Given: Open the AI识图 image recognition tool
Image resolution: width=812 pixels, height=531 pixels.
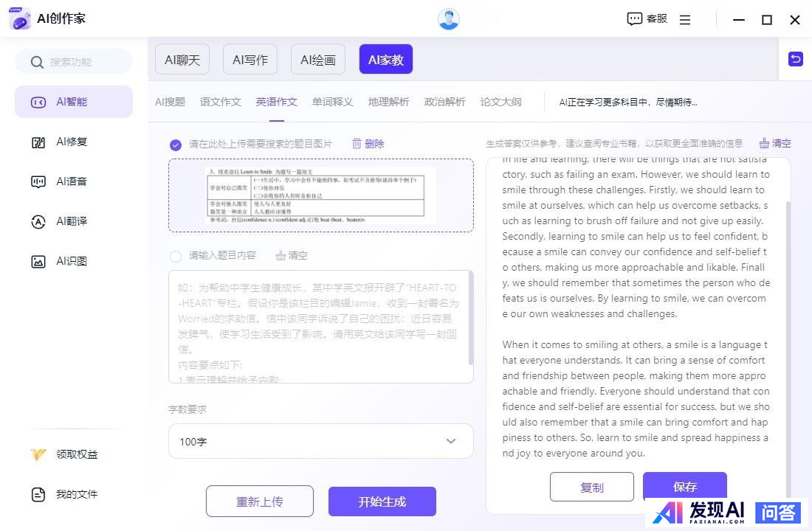Looking at the screenshot, I should pyautogui.click(x=38, y=261).
